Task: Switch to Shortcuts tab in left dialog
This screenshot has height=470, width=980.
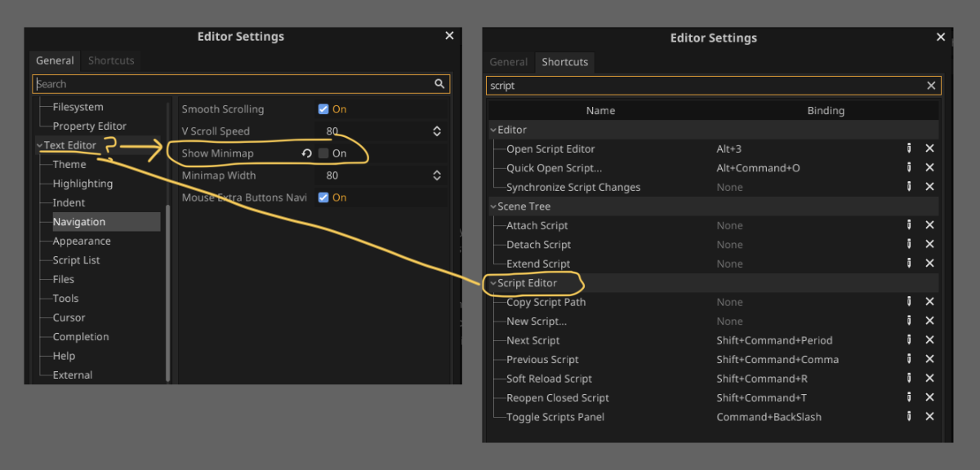Action: point(110,60)
